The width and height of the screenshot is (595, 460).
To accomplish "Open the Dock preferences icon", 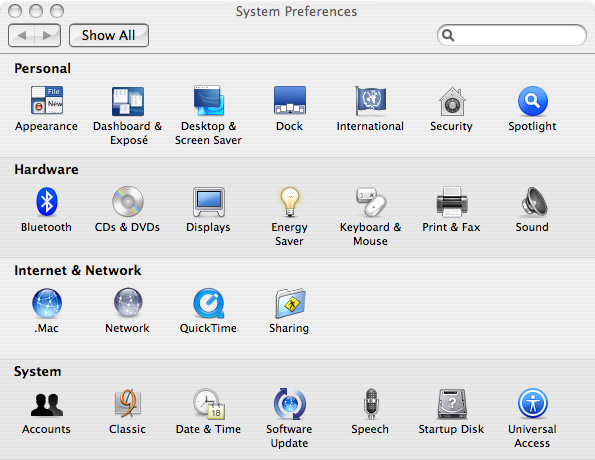I will [290, 100].
